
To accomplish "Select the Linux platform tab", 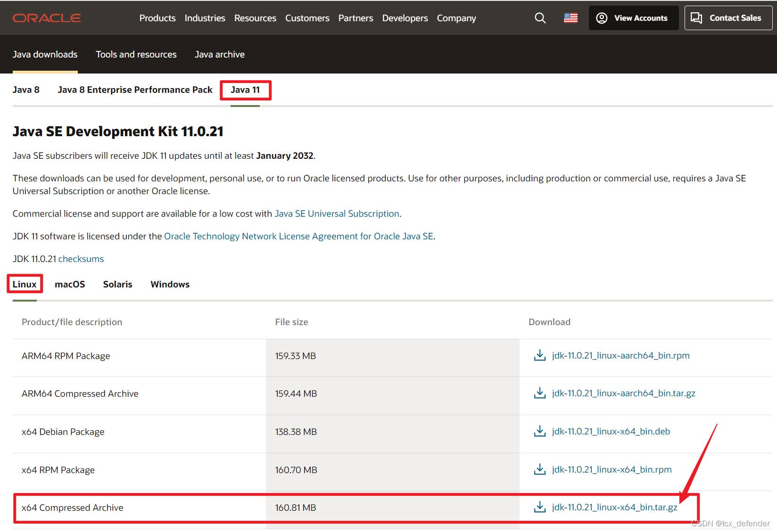I will (x=25, y=284).
